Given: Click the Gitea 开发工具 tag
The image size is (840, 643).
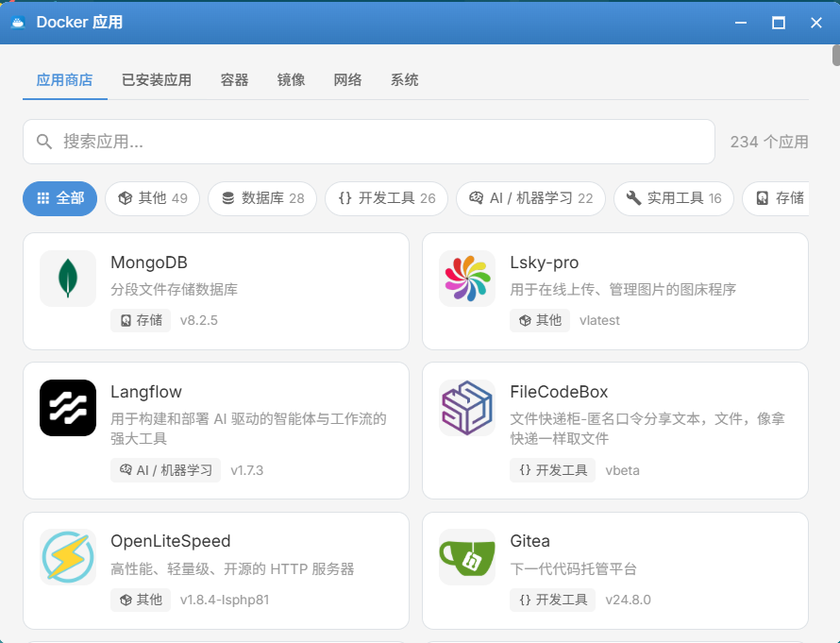Looking at the screenshot, I should [x=551, y=600].
